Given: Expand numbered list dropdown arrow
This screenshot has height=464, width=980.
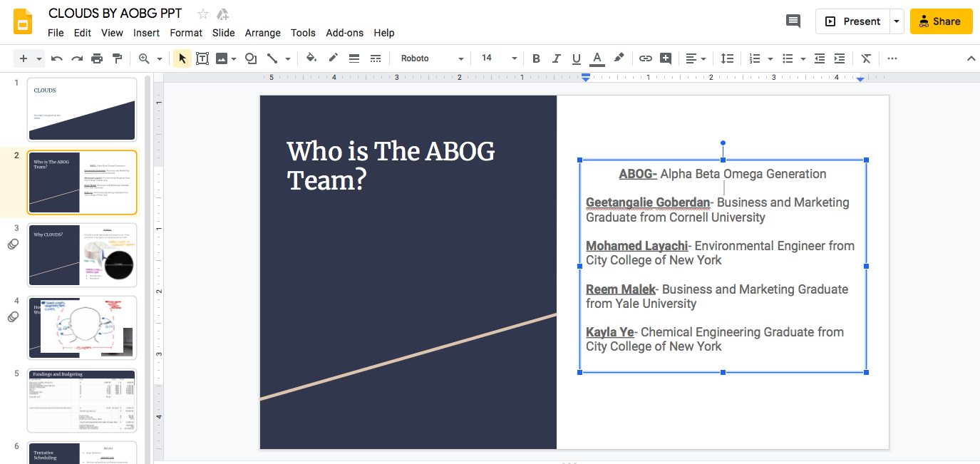Looking at the screenshot, I should pos(770,58).
